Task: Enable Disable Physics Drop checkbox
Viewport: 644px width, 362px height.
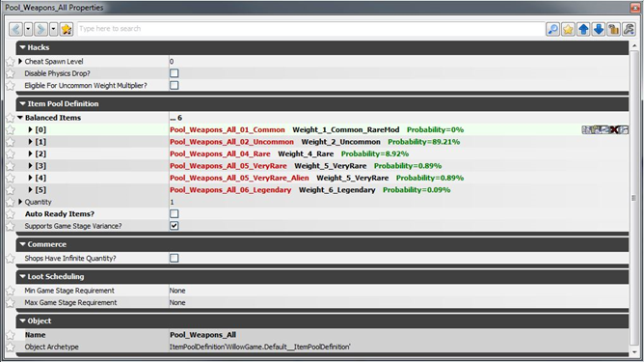Action: (174, 73)
